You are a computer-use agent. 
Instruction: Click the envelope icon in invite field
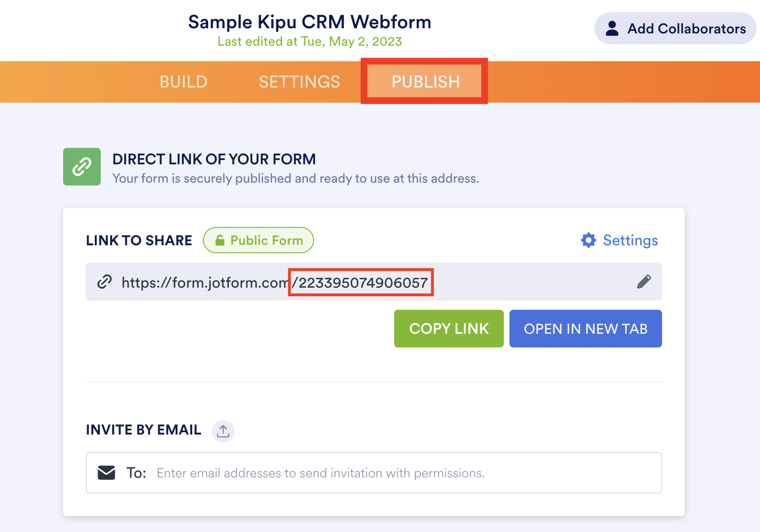(106, 473)
